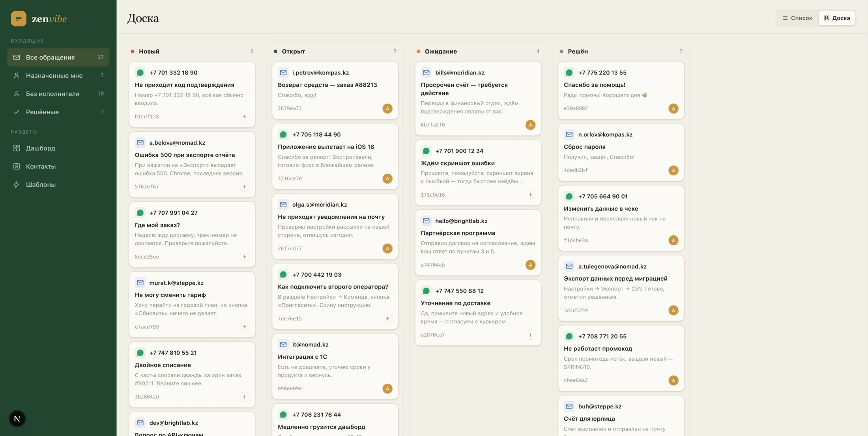Click assignee avatar on card 090ee09e

[387, 389]
